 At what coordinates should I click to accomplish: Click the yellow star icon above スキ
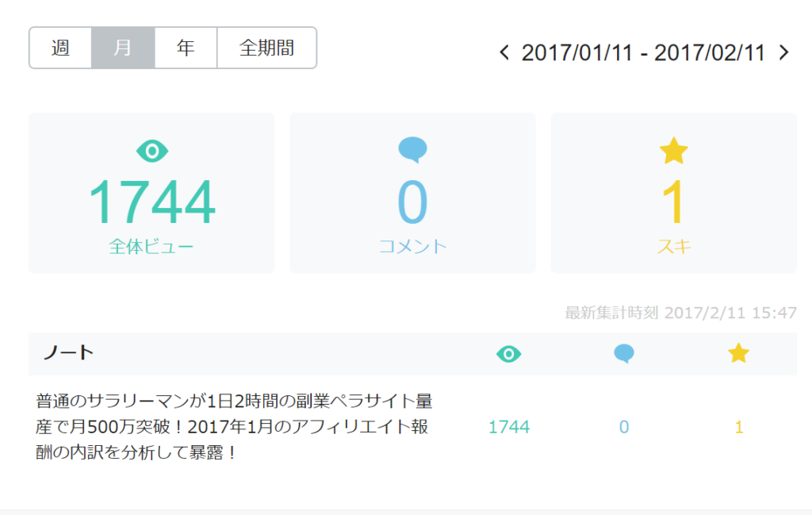coord(673,151)
